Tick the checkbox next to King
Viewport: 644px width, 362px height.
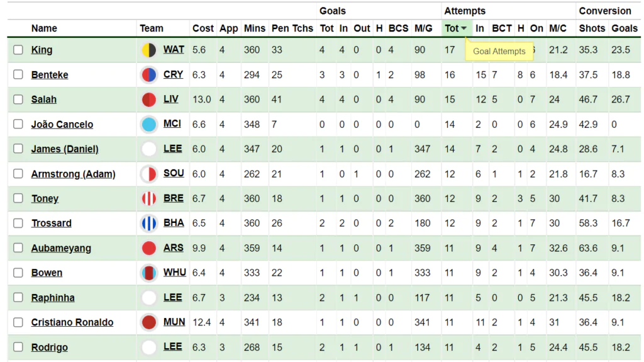click(18, 50)
